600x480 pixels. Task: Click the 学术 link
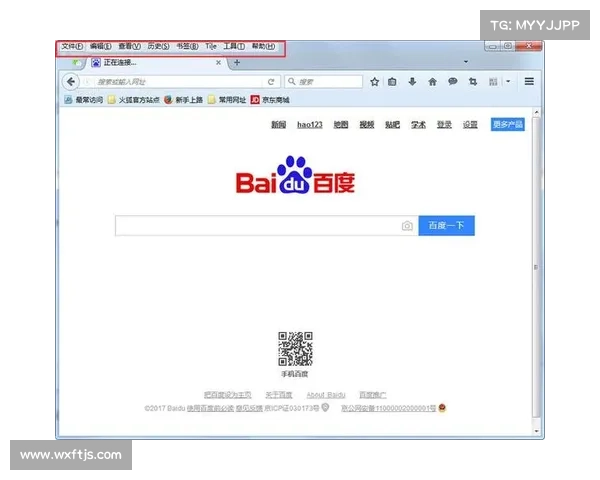(418, 125)
